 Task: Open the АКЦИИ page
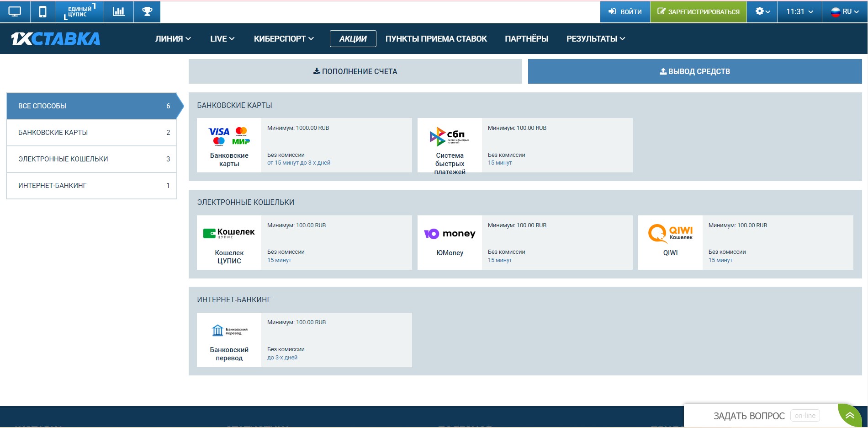click(x=353, y=39)
